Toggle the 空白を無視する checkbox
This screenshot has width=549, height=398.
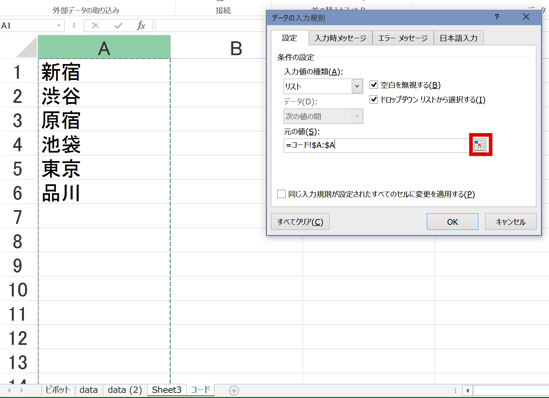click(374, 85)
